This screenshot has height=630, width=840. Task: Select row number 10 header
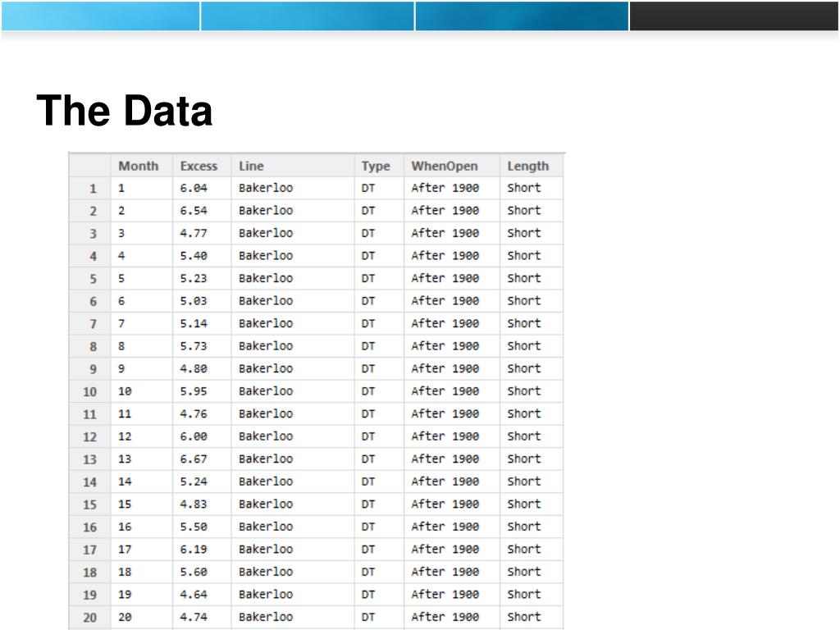(x=89, y=391)
